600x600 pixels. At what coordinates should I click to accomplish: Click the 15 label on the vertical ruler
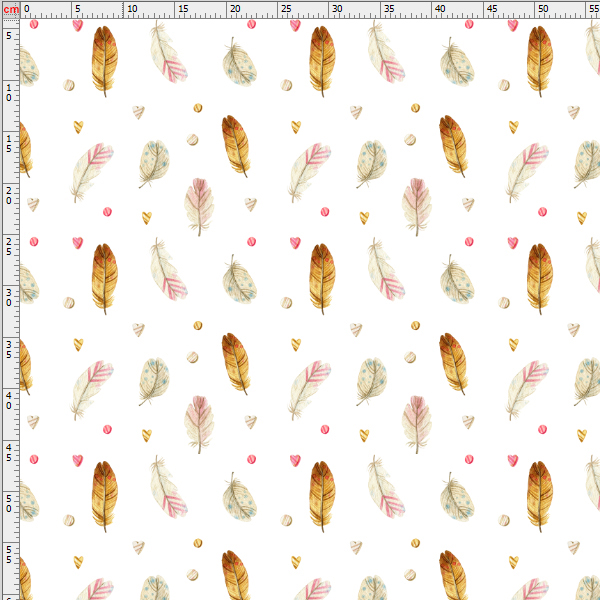pyautogui.click(x=9, y=144)
